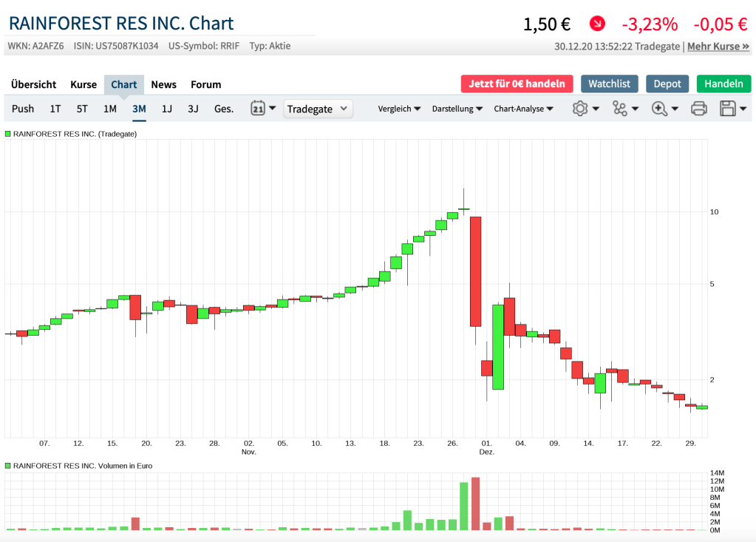Click green RAINFOREST RES INC. Tradegate legend swatch
The width and height of the screenshot is (756, 542).
[x=8, y=134]
